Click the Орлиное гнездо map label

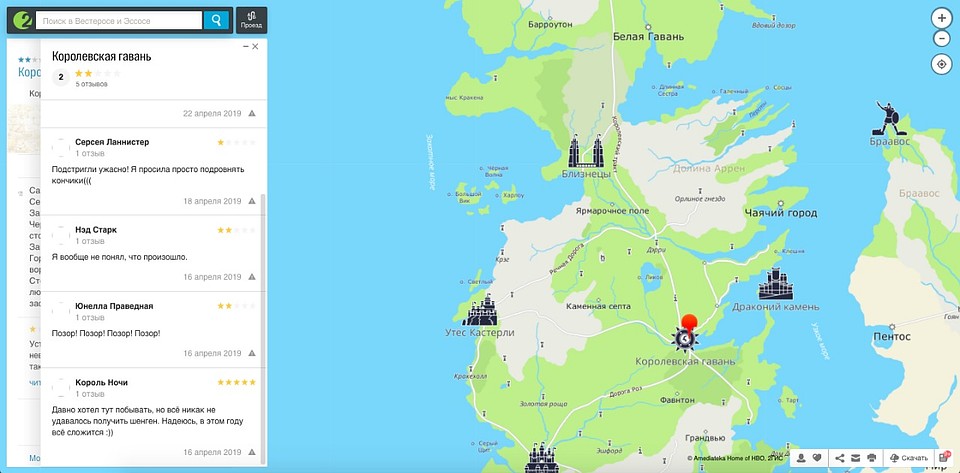pos(700,199)
